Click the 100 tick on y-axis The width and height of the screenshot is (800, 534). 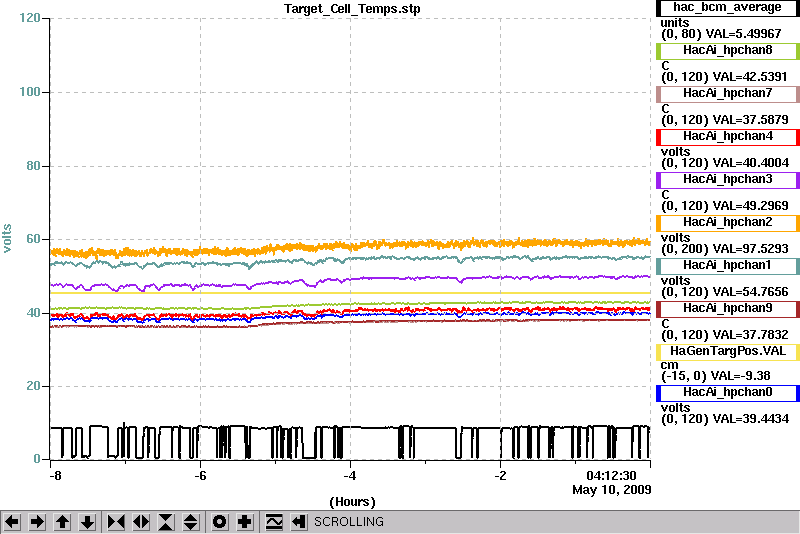tap(30, 92)
